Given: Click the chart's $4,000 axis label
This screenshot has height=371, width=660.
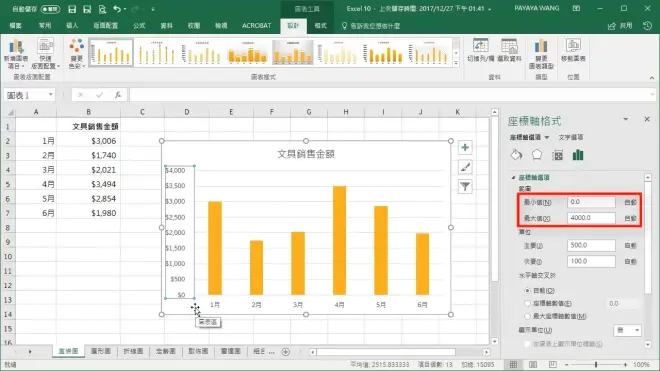Looking at the screenshot, I should pos(175,171).
